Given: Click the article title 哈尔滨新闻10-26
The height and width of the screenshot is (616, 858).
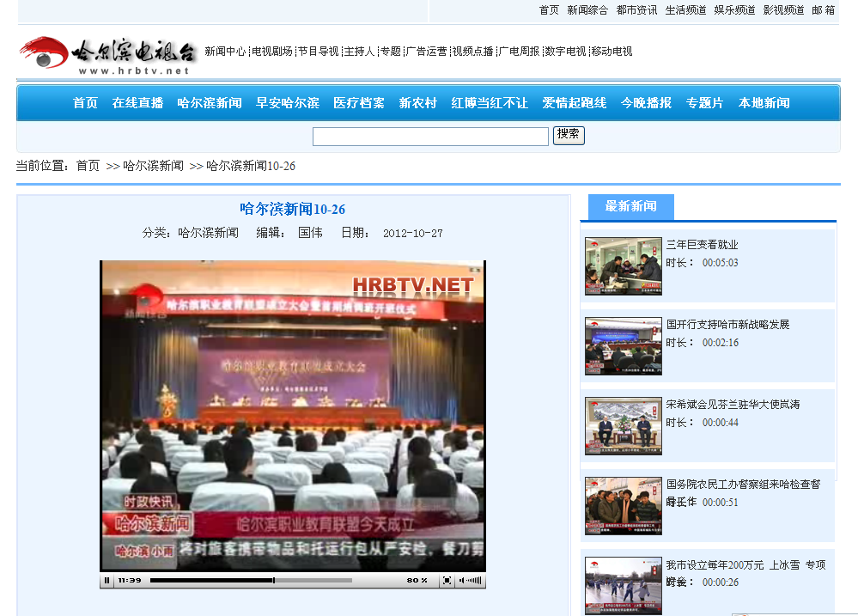Looking at the screenshot, I should tap(293, 209).
